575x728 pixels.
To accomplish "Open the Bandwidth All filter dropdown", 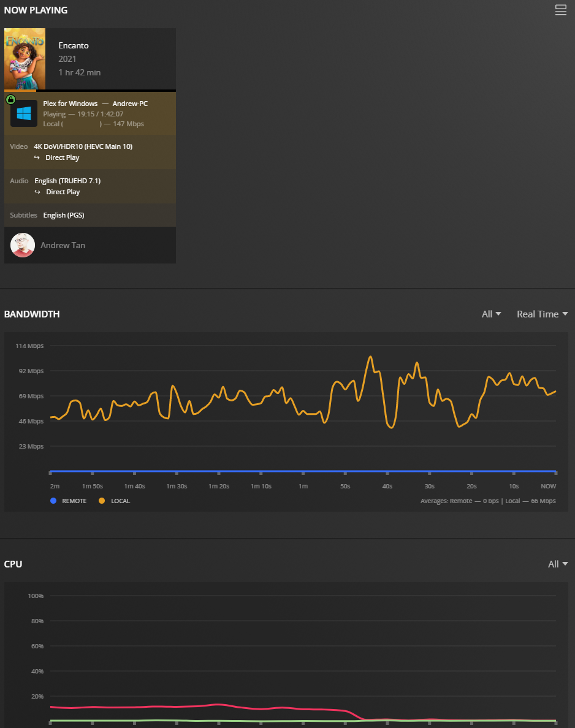I will click(x=491, y=314).
